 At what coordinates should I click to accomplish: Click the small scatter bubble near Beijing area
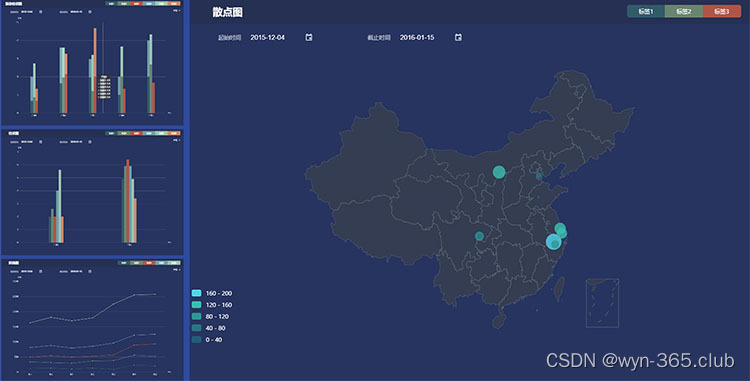(x=539, y=176)
